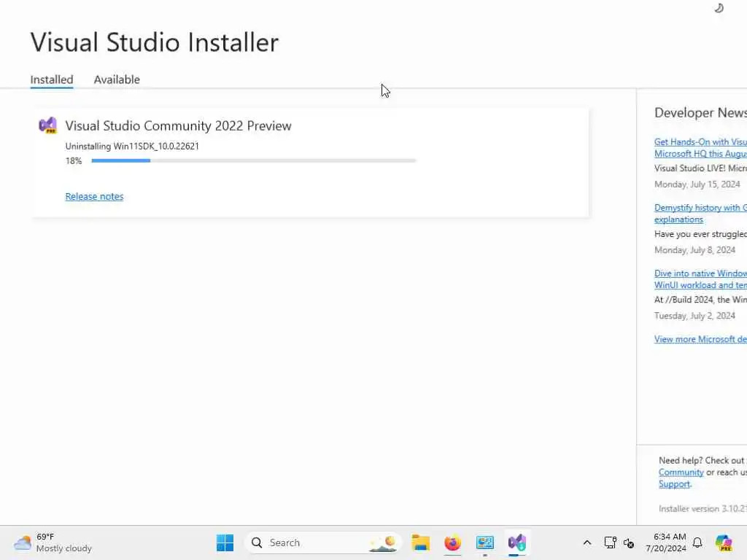Open File Explorer from the taskbar
This screenshot has width=747, height=560.
(x=421, y=542)
